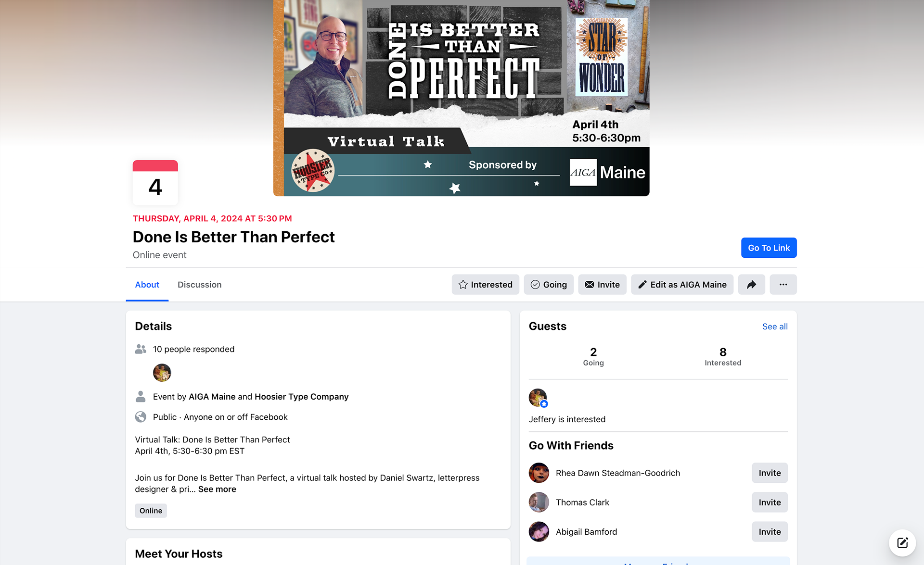
Task: Click the calendar date icon showing 4
Action: 155,183
